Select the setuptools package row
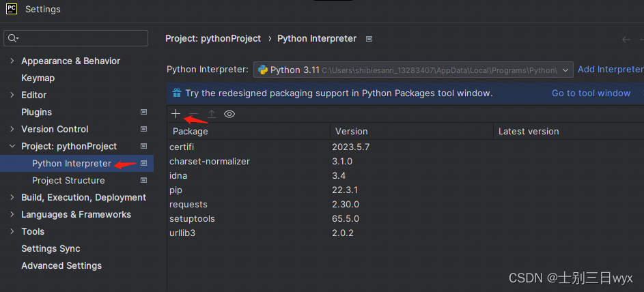 [406, 218]
